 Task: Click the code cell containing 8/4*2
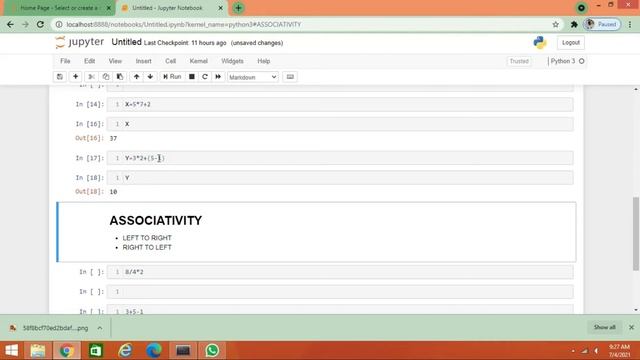[340, 272]
